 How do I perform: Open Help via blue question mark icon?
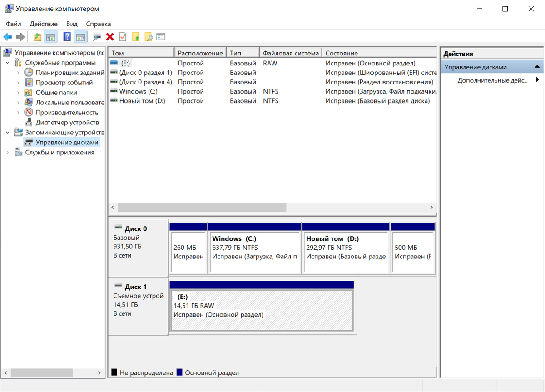coord(67,37)
